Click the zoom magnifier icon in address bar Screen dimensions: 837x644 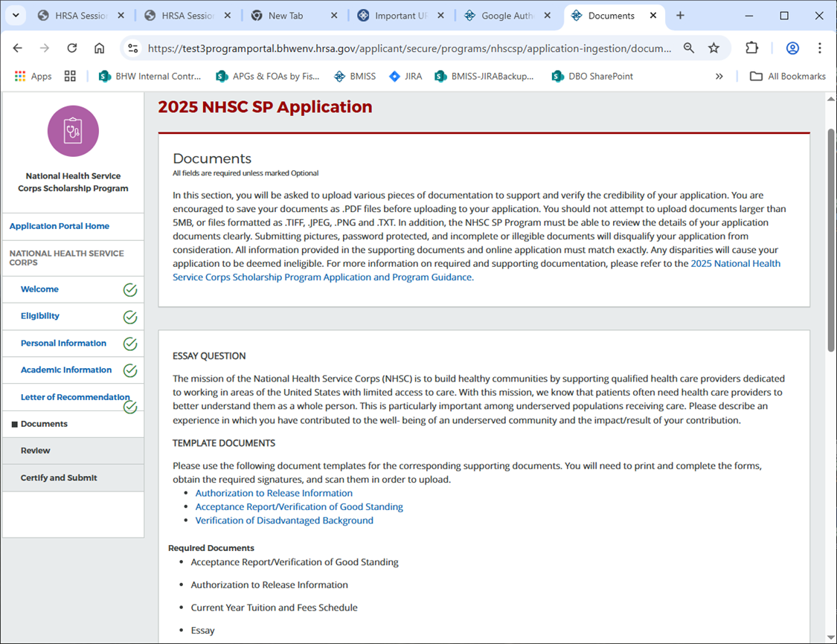pos(689,48)
